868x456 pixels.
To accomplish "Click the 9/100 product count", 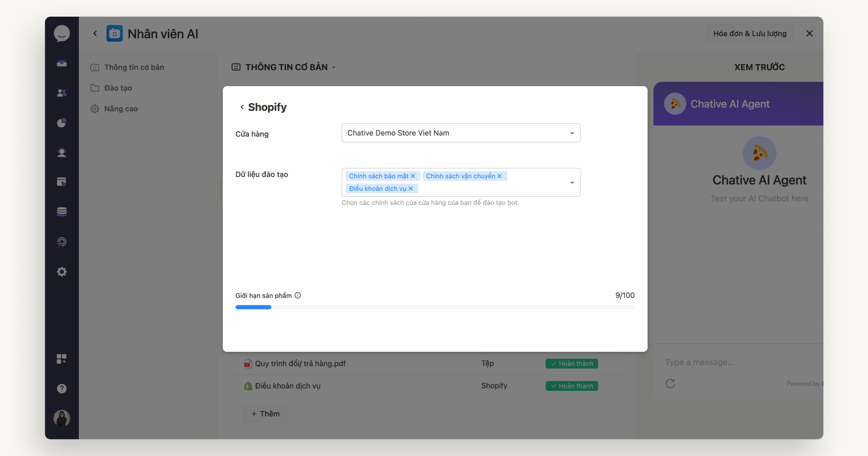I will pyautogui.click(x=625, y=295).
